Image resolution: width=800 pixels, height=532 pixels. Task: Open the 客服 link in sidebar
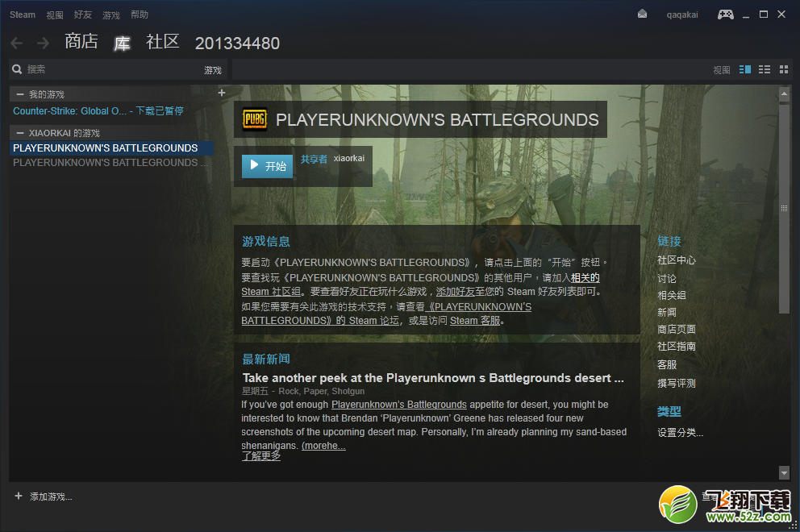[666, 364]
